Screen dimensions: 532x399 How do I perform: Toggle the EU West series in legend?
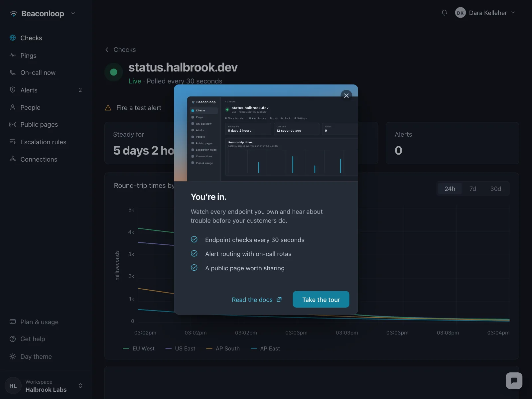click(x=139, y=348)
